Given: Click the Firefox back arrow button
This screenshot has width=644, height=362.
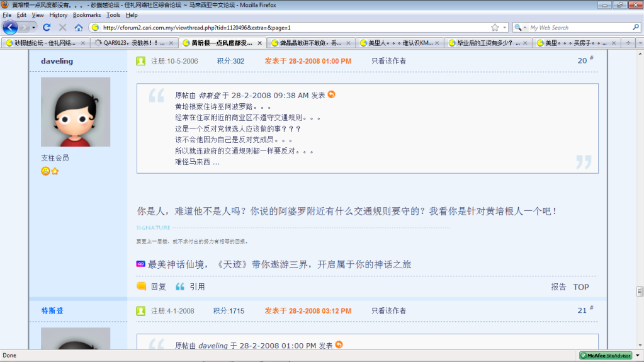Looking at the screenshot, I should [x=11, y=28].
